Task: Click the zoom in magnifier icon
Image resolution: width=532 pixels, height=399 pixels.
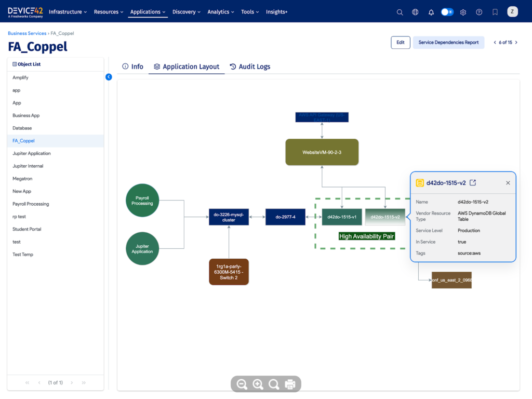Action: (258, 384)
